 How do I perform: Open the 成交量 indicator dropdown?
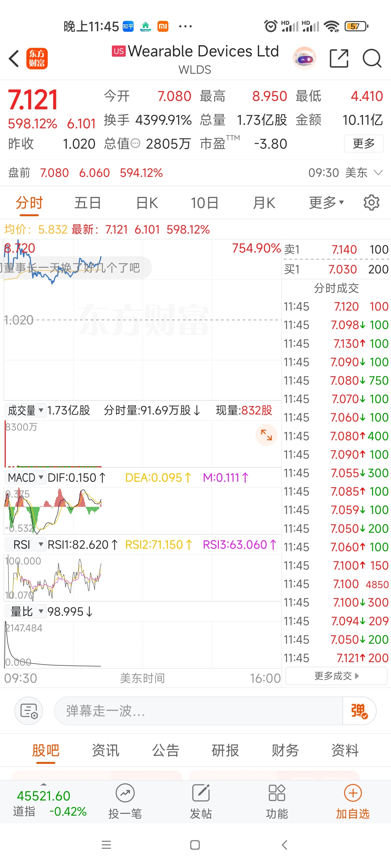[25, 410]
